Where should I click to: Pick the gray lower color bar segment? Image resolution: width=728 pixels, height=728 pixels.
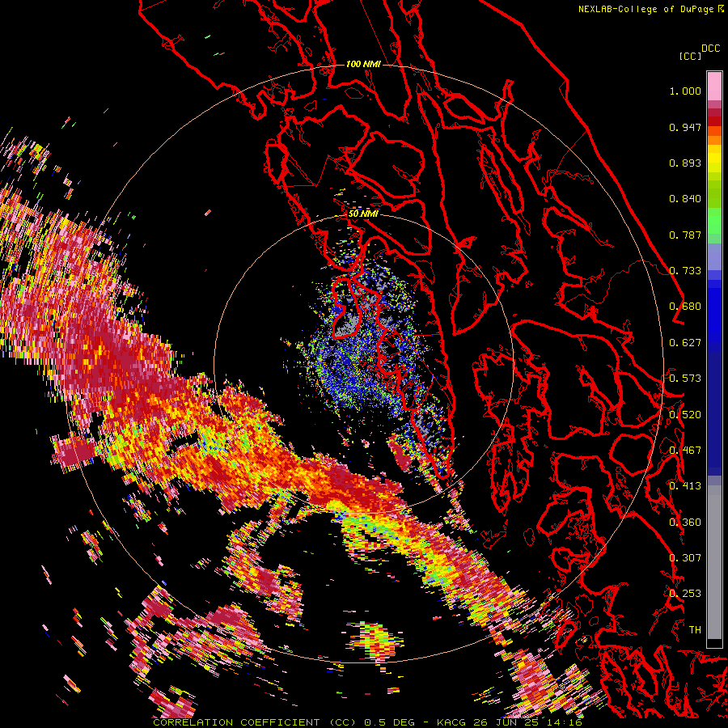[714, 562]
